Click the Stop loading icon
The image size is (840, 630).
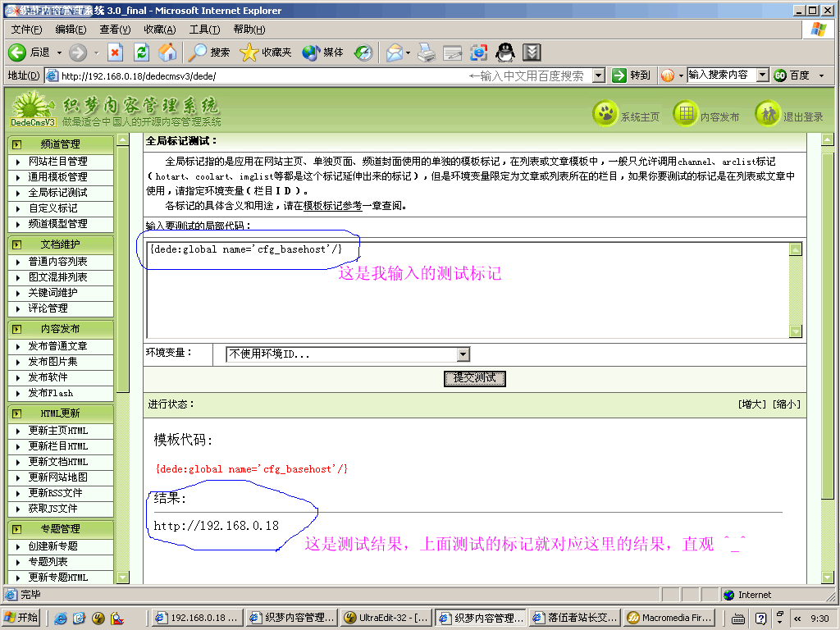115,52
